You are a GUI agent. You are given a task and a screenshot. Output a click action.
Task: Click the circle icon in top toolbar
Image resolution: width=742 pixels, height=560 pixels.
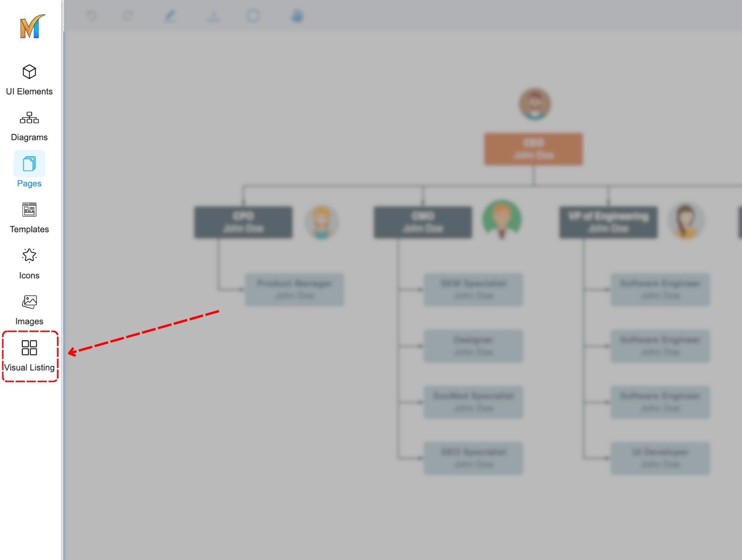[253, 16]
